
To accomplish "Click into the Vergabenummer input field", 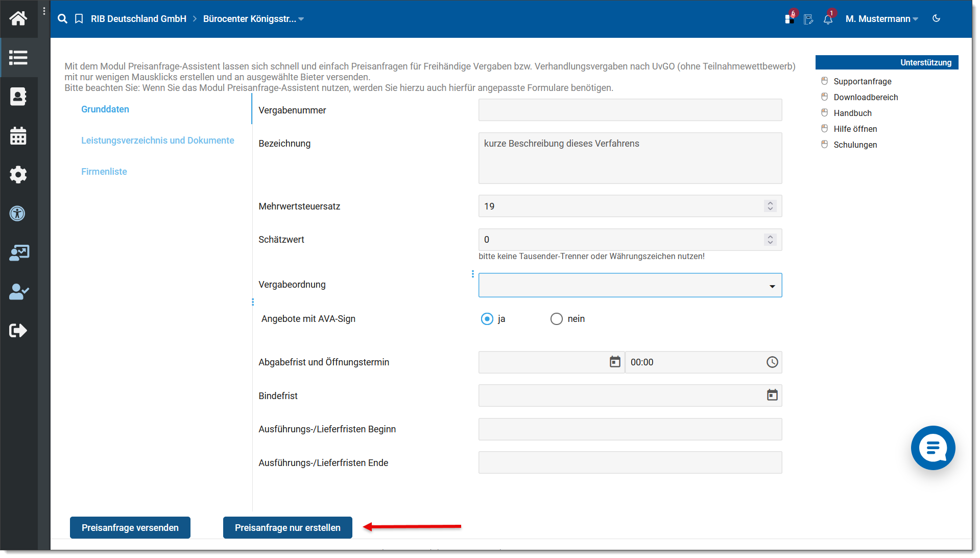I will [x=630, y=110].
